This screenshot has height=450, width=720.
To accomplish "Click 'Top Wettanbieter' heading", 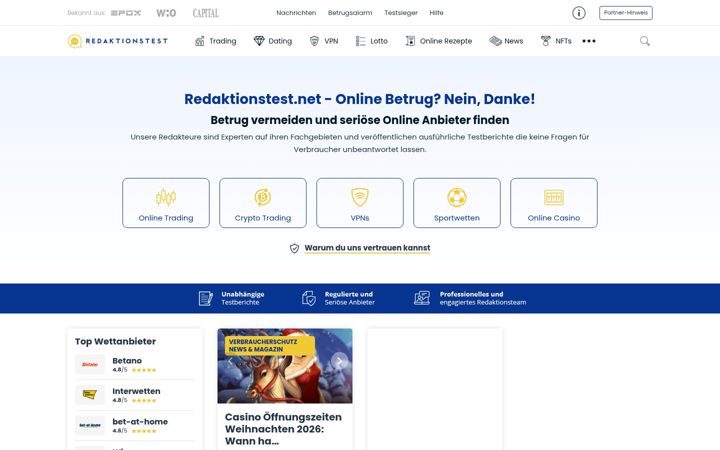I will (x=115, y=341).
